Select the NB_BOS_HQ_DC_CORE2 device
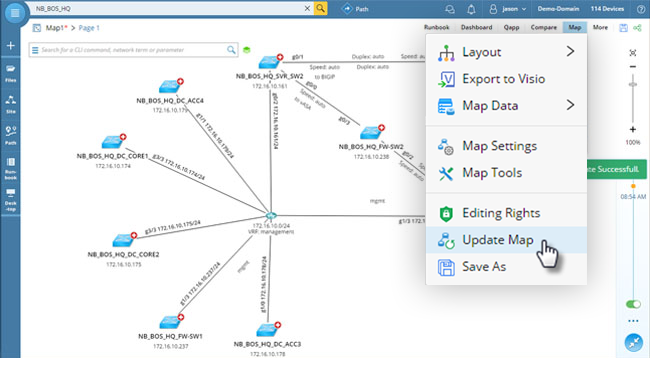This screenshot has width=650, height=380. (124, 240)
